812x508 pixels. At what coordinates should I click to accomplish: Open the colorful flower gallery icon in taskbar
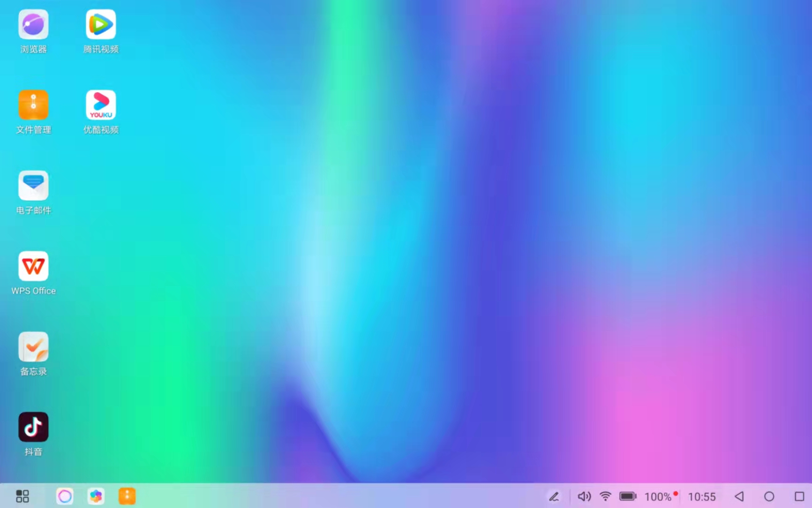click(96, 496)
